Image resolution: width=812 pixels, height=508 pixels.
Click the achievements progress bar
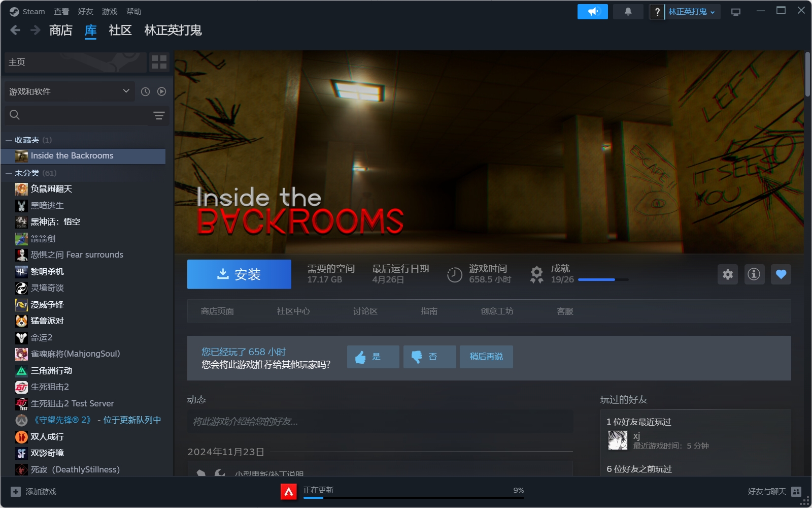[x=603, y=279]
